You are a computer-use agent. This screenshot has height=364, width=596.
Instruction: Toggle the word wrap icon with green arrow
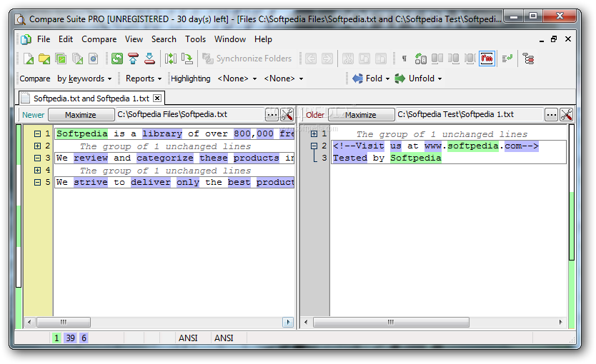pyautogui.click(x=507, y=59)
